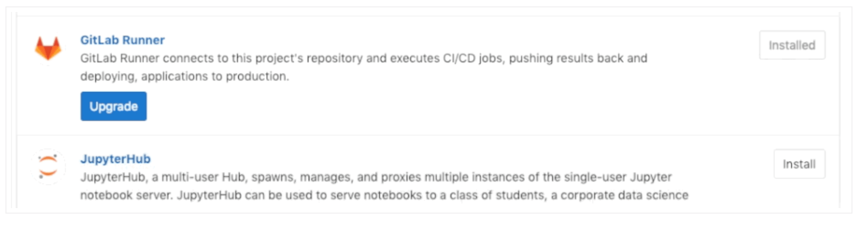
Task: Click the "JupyterHub, a multi-user Hub" sentence
Action: coord(376,177)
